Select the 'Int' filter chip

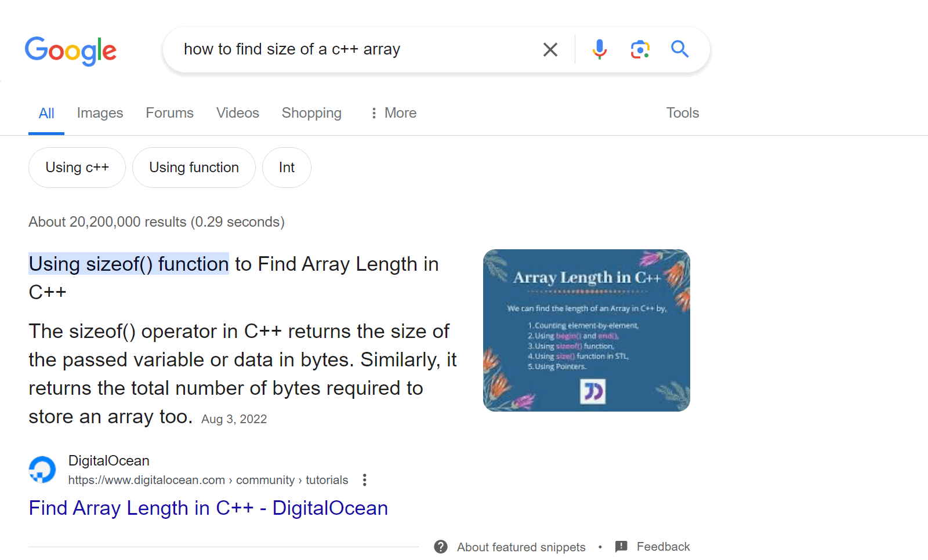(286, 168)
